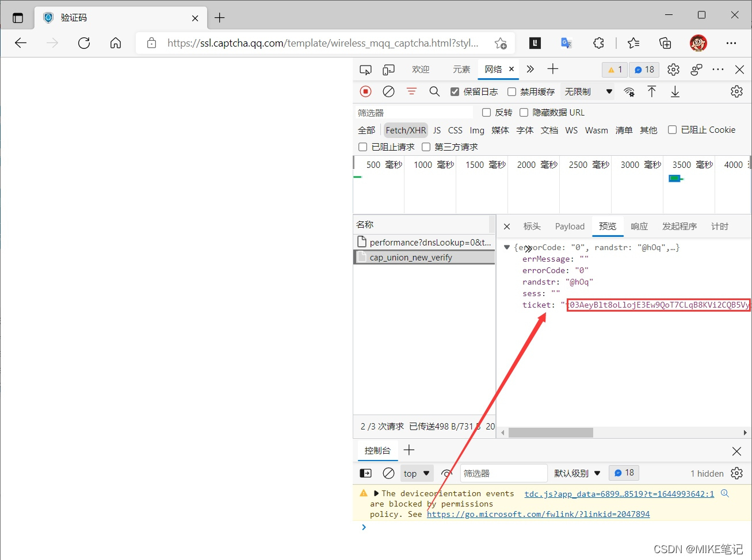Switch to the 欢迎 DevTools tab
Viewport: 752px width, 560px height.
[x=421, y=70]
